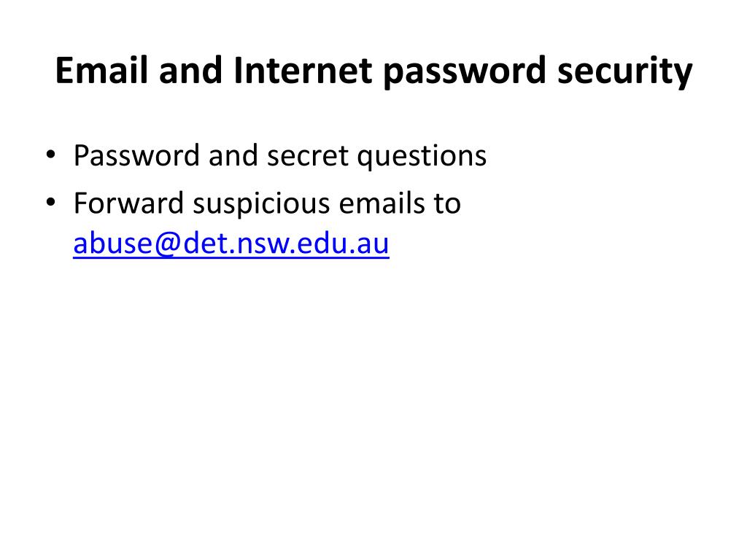This screenshot has width=747, height=560.
Task: Click the bullet marker before 'Forward'
Action: pos(50,203)
